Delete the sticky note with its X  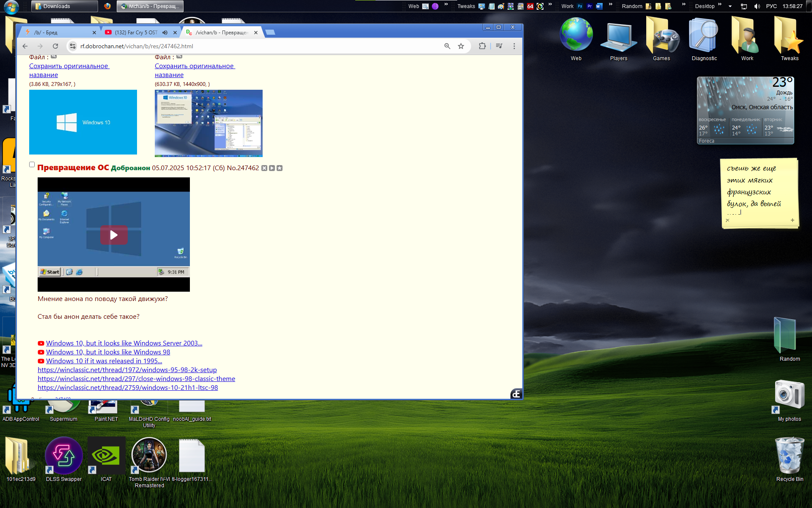coord(727,220)
